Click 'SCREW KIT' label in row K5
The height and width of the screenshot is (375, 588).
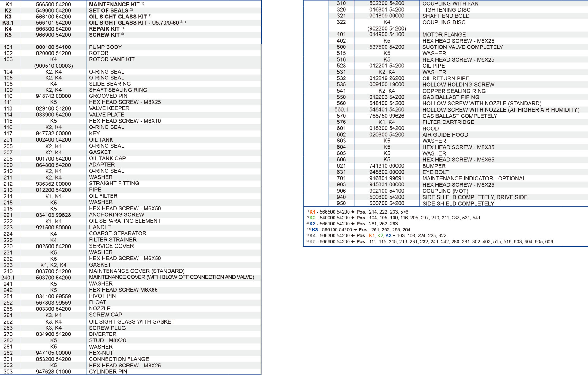pyautogui.click(x=104, y=35)
